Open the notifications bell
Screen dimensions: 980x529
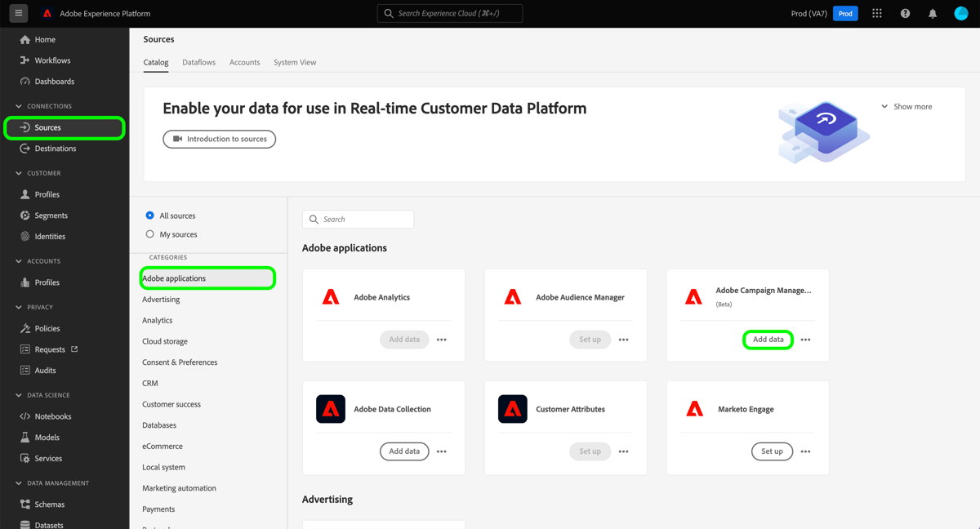point(933,13)
